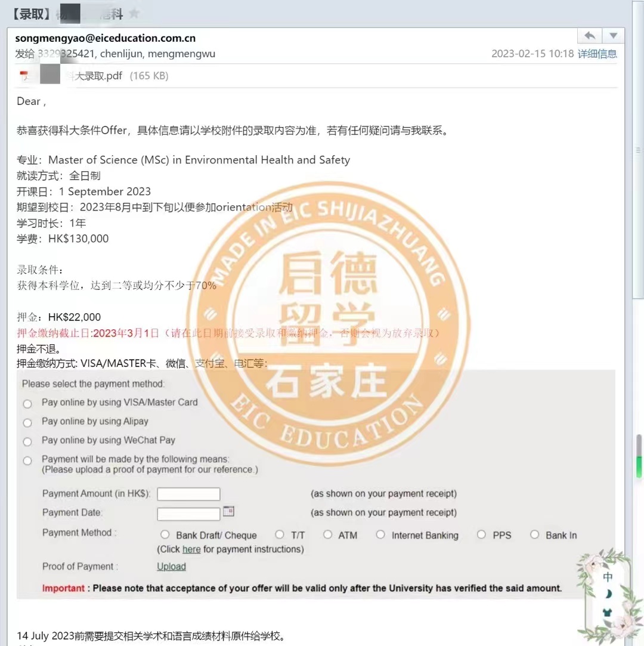Select Pay online by using WeChat Pay
The width and height of the screenshot is (644, 646).
(27, 441)
